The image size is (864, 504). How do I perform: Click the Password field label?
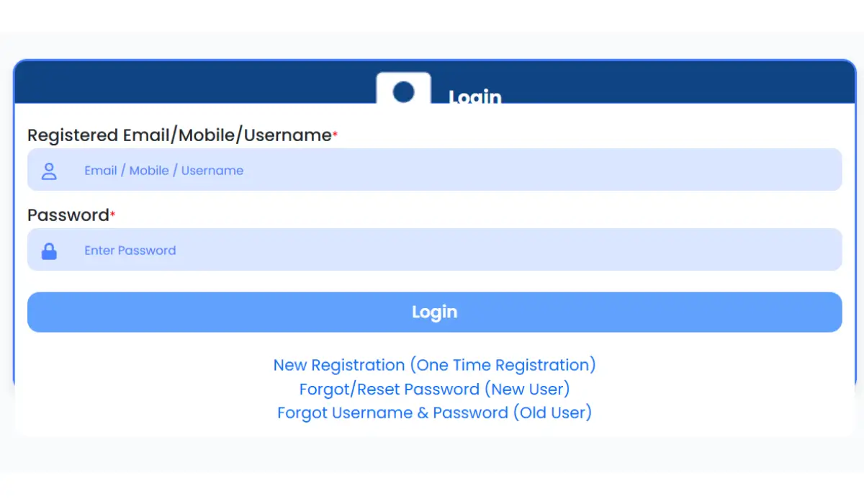click(x=68, y=215)
